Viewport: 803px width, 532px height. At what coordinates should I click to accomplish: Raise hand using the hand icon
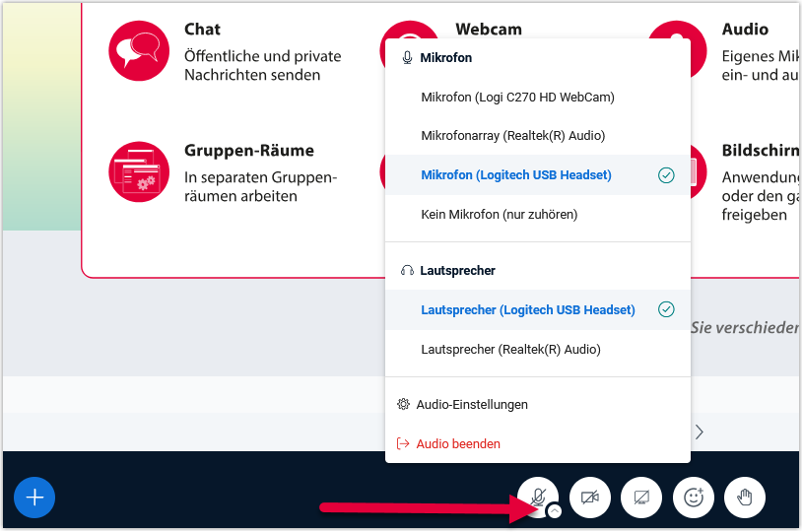(745, 498)
